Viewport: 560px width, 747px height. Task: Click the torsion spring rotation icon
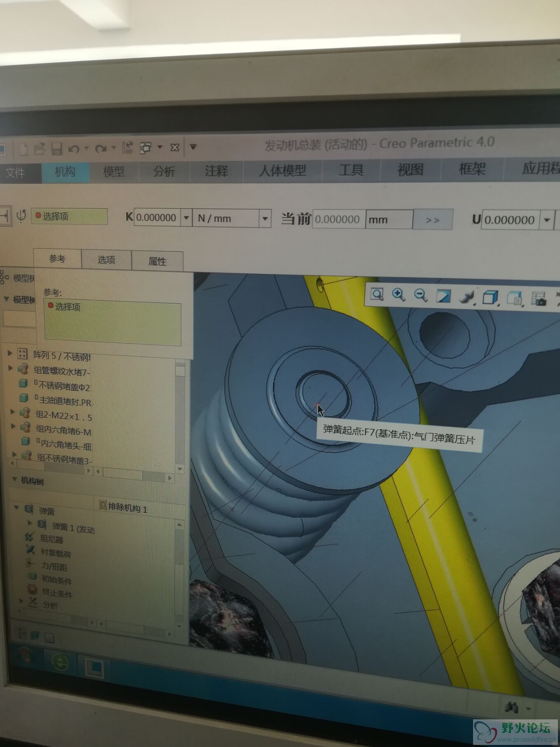coord(21,215)
